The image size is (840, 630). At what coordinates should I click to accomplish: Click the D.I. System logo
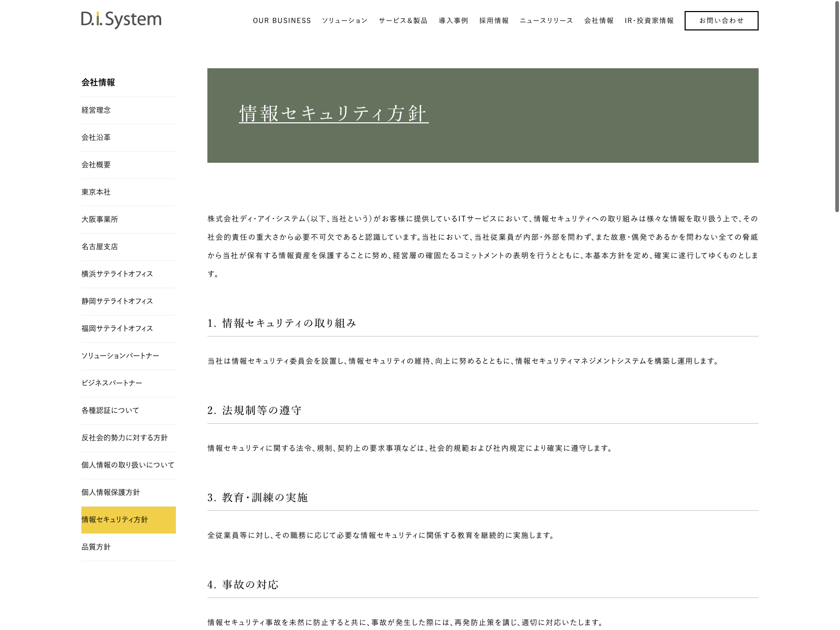pos(121,20)
